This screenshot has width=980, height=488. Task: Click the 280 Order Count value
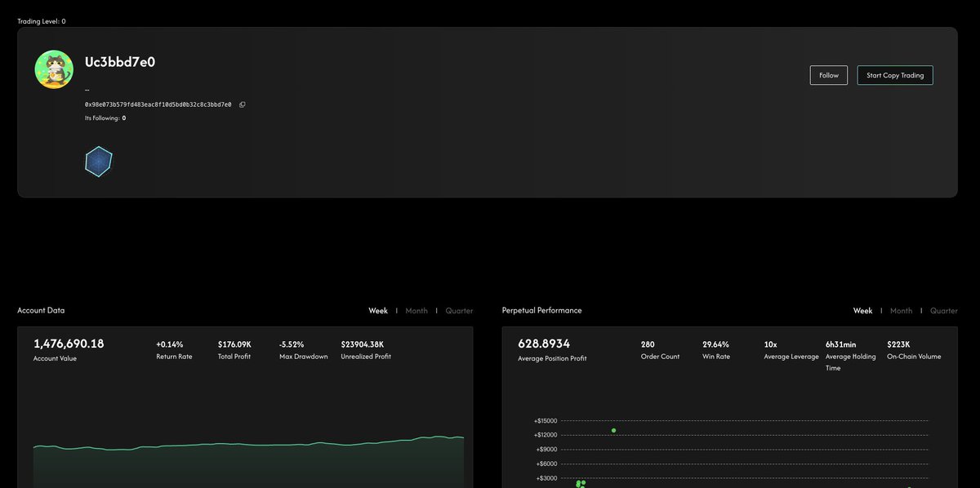[x=648, y=344]
